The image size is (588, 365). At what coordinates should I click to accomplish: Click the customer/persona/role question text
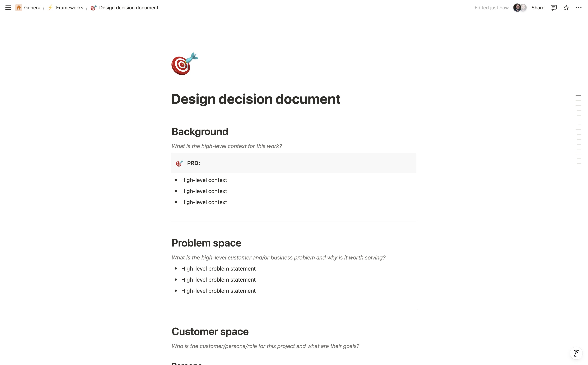265,346
